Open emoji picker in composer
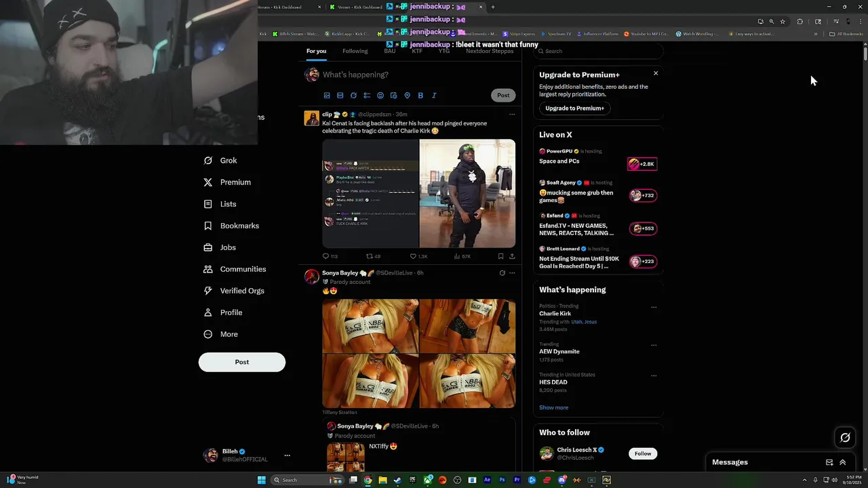The image size is (868, 488). 380,96
